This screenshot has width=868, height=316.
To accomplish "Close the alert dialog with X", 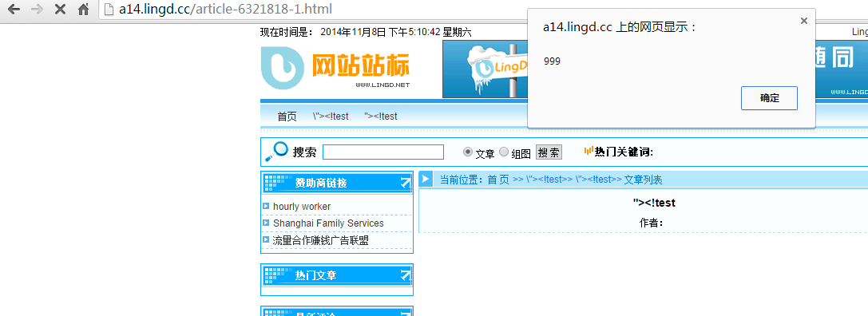I will (x=804, y=21).
